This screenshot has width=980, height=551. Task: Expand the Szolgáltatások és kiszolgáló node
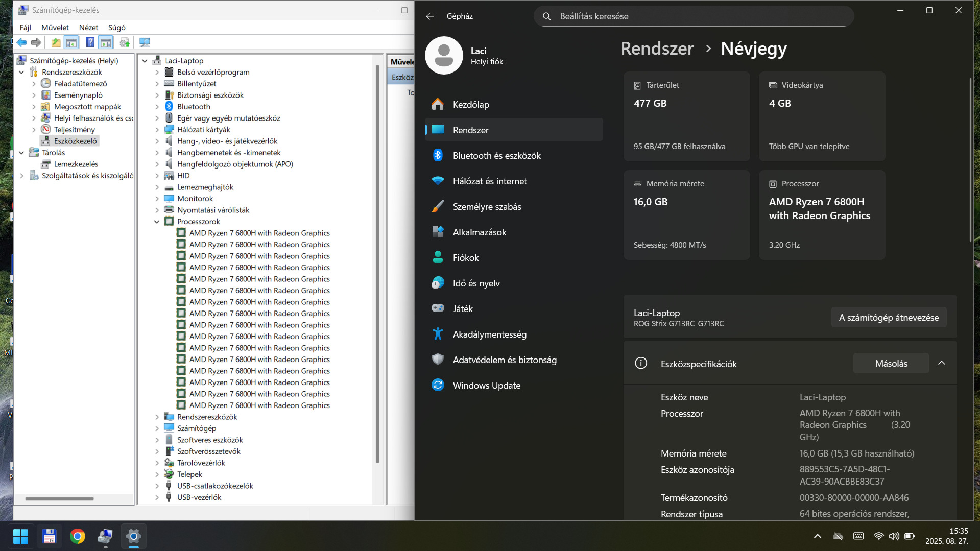[21, 176]
